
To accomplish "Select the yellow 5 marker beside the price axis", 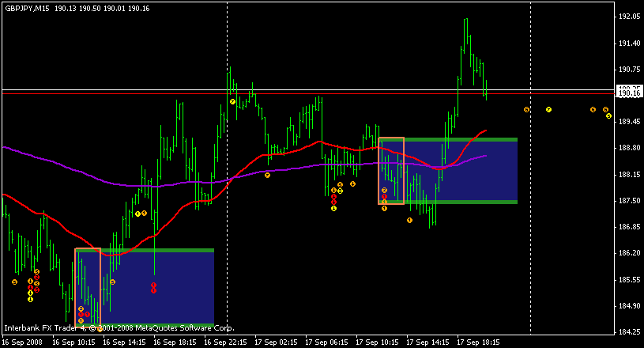I will [x=608, y=115].
